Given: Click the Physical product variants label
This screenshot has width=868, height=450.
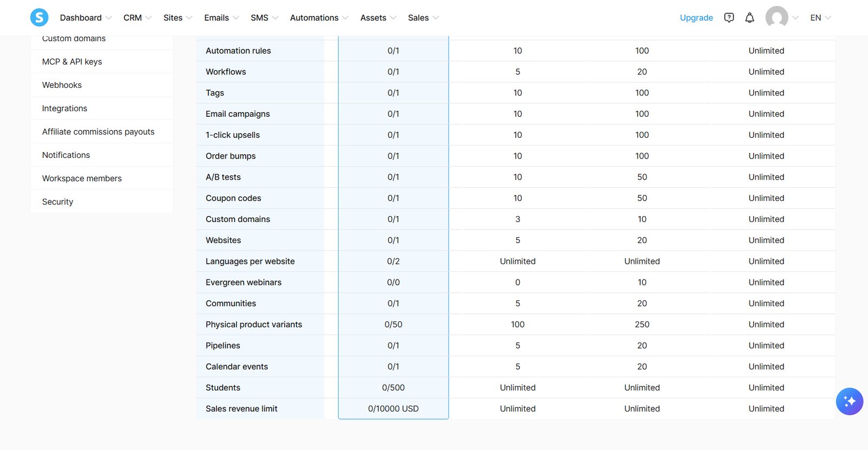Looking at the screenshot, I should (x=254, y=325).
